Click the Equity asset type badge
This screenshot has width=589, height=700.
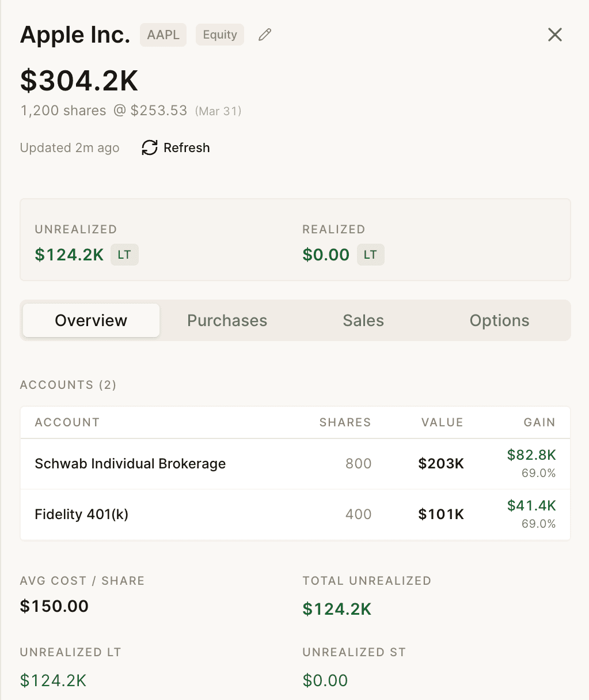219,35
